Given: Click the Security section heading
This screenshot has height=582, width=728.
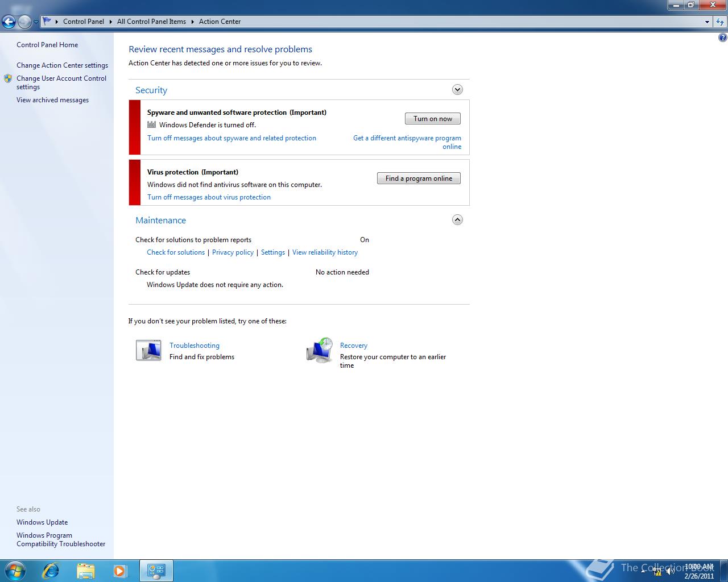Looking at the screenshot, I should pos(151,90).
